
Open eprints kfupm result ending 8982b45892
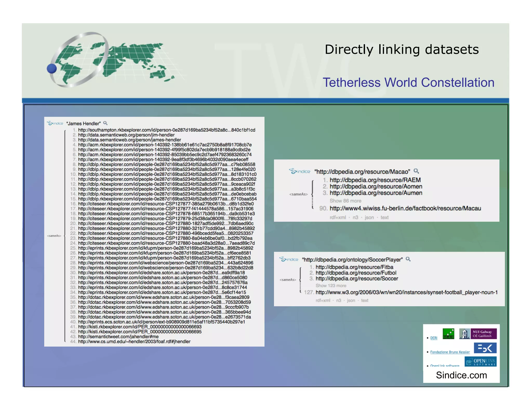click(165, 248)
